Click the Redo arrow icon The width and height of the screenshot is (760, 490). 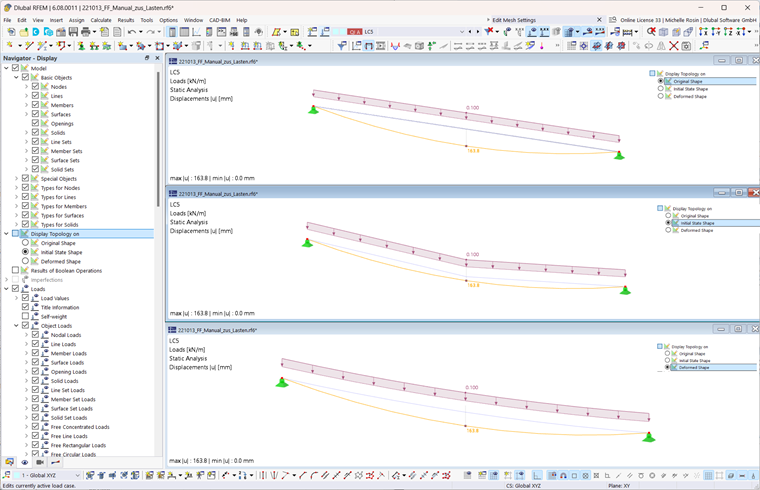(x=150, y=32)
